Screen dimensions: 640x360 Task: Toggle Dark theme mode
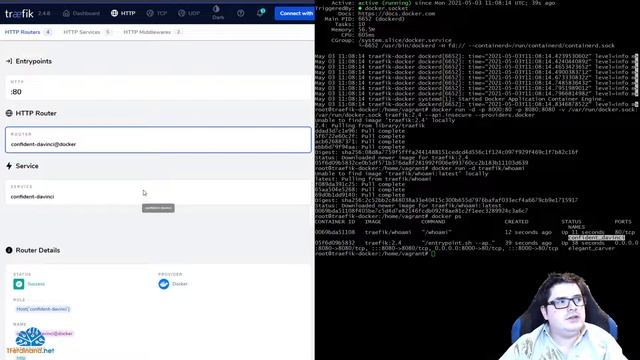tap(218, 13)
